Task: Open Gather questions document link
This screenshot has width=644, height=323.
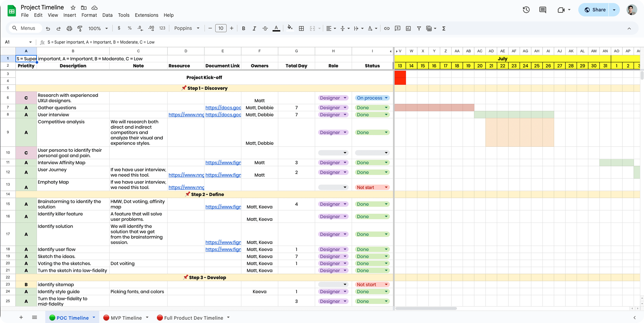Action: click(x=223, y=108)
